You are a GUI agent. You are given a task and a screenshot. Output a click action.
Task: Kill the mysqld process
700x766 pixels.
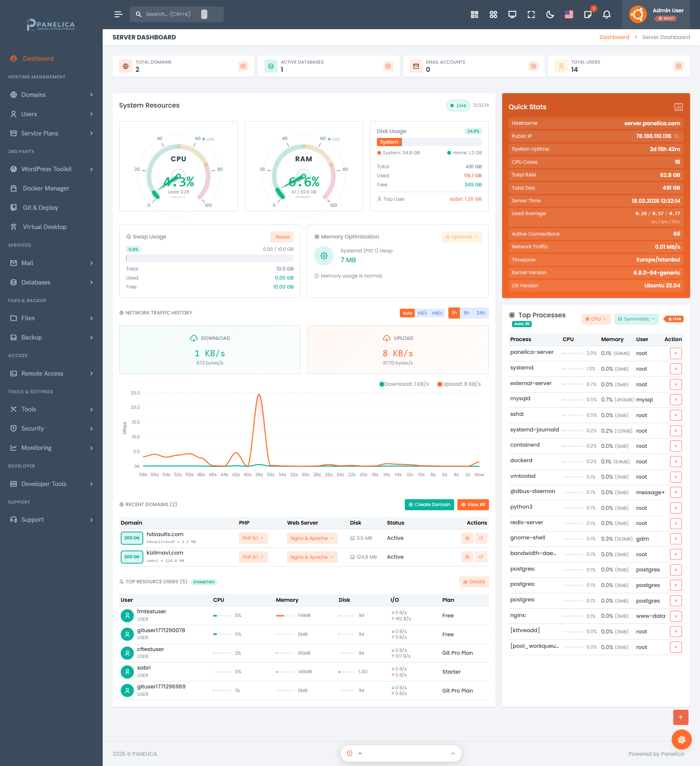tap(675, 400)
